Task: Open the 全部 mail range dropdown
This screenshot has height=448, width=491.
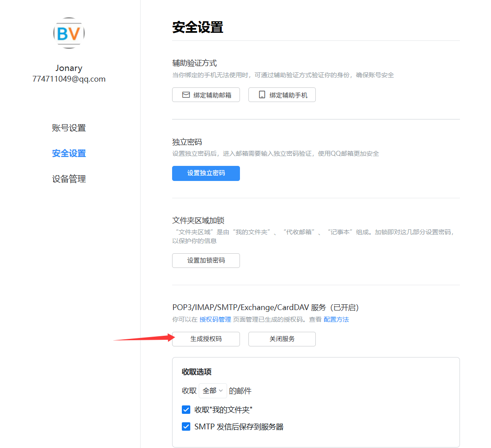Action: coord(212,391)
